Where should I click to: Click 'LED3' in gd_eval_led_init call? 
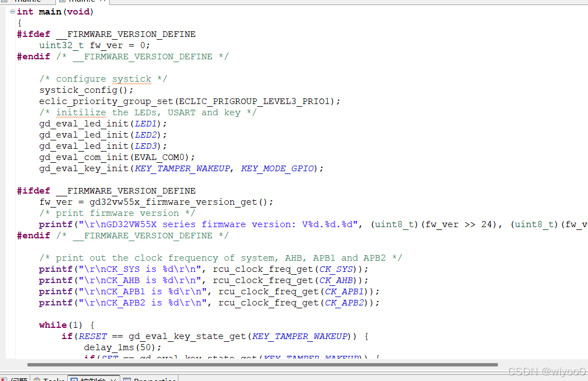[145, 146]
